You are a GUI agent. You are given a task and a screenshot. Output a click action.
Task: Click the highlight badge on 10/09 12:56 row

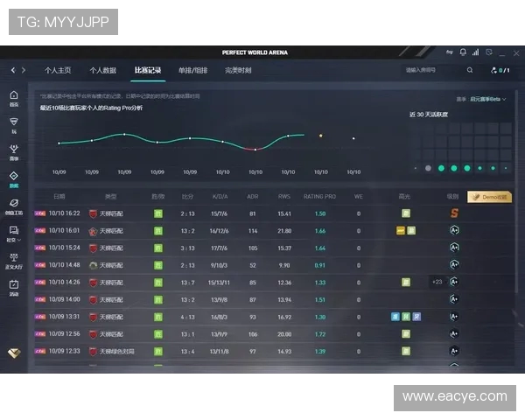click(406, 334)
